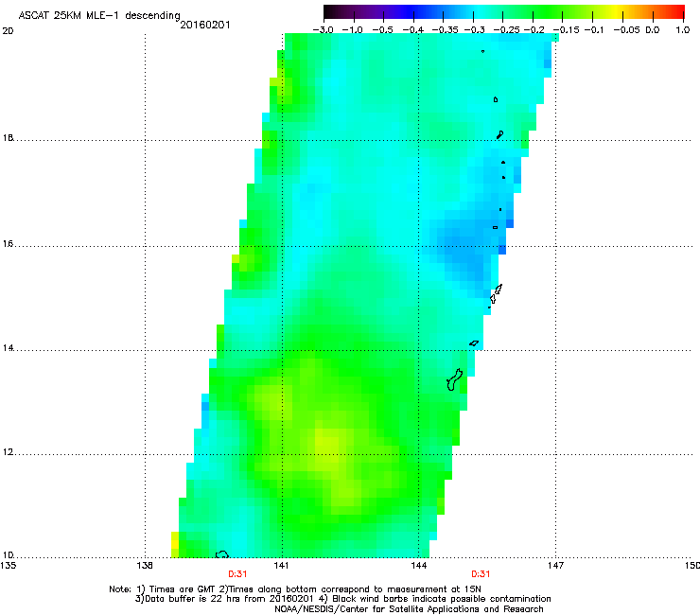Click the "-1.0" color scale label
This screenshot has height=615, width=700.
click(352, 30)
